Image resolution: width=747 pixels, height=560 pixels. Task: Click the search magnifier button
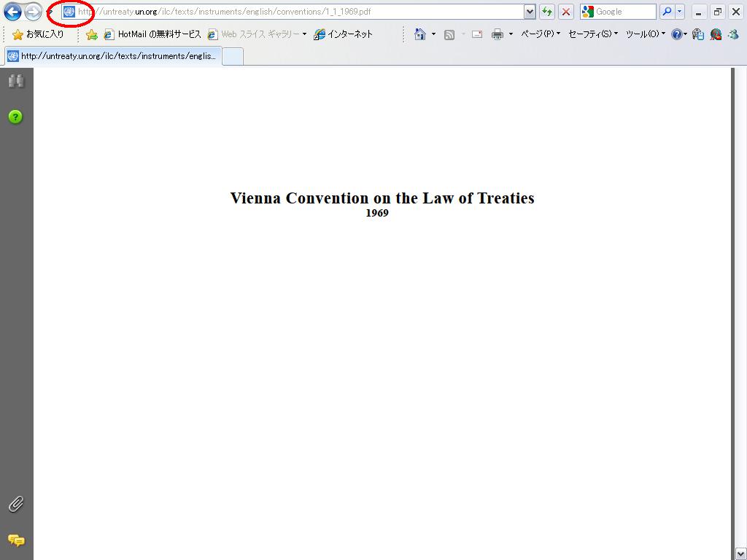(666, 12)
